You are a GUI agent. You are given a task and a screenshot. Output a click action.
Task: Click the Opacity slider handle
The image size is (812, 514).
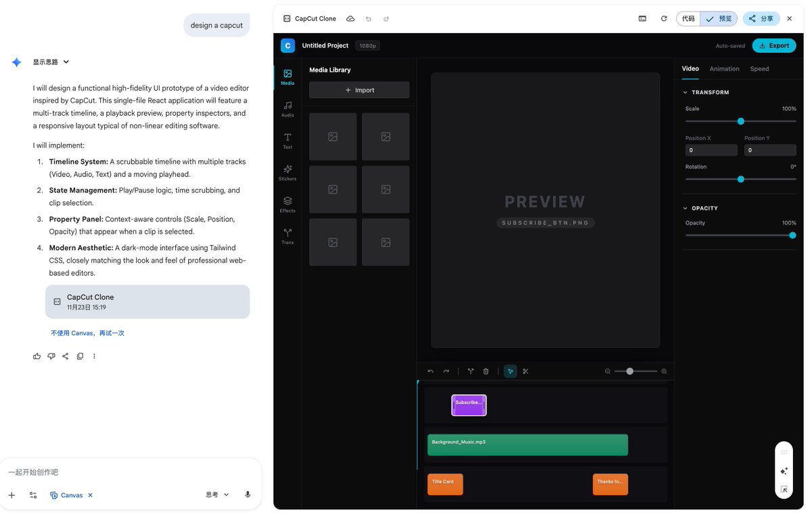(x=792, y=236)
